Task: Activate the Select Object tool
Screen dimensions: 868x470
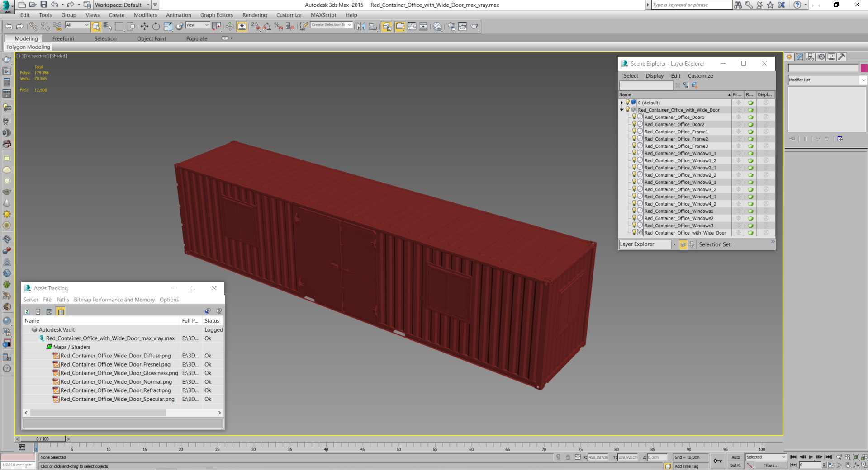Action: [x=96, y=26]
